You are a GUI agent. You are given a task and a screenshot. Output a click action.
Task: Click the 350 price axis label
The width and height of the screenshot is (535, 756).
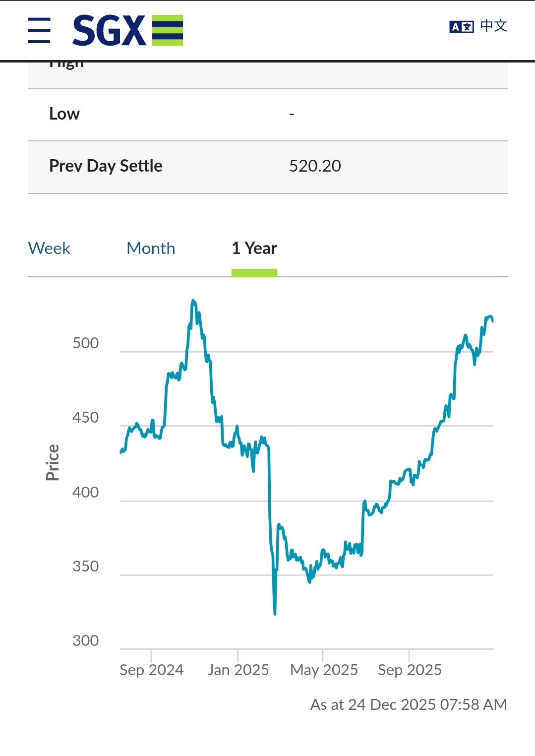(x=85, y=566)
